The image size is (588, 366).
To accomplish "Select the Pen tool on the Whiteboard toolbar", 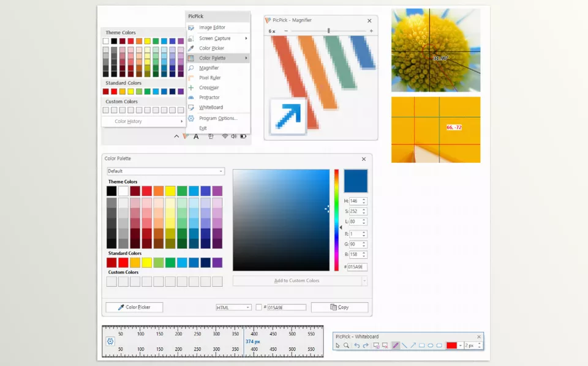I will [395, 345].
